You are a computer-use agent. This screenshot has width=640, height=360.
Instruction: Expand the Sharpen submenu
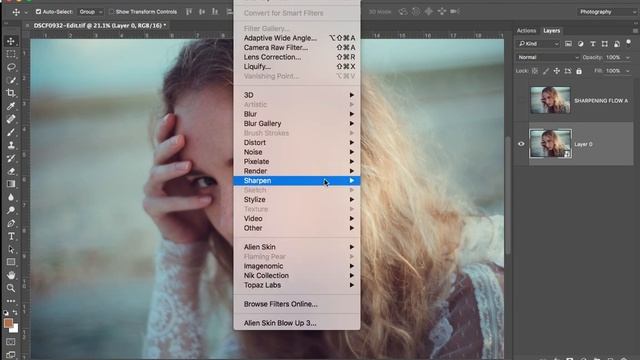point(297,180)
